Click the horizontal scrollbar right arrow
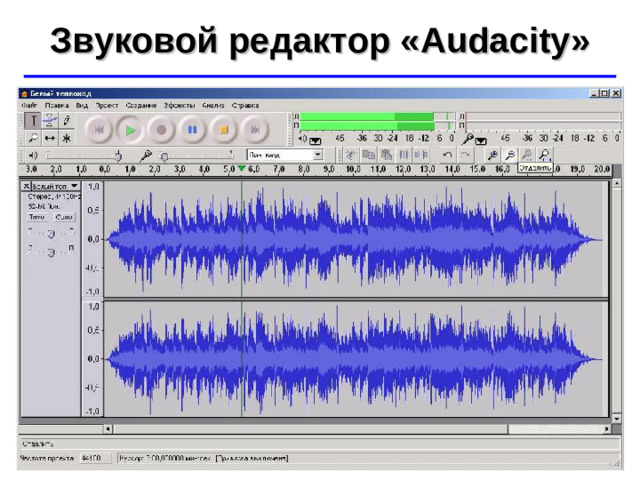The image size is (640, 480). 607,429
